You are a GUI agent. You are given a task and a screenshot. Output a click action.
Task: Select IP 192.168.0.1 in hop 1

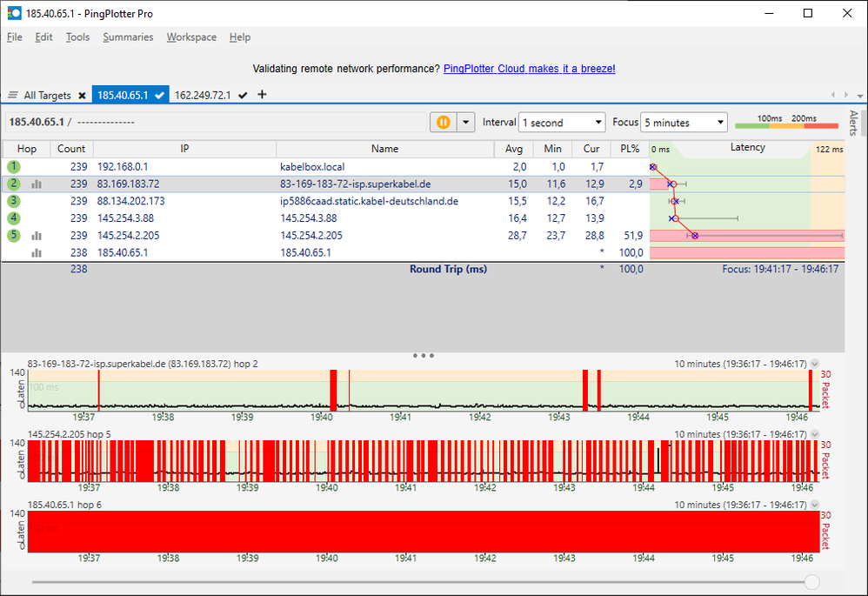click(123, 167)
